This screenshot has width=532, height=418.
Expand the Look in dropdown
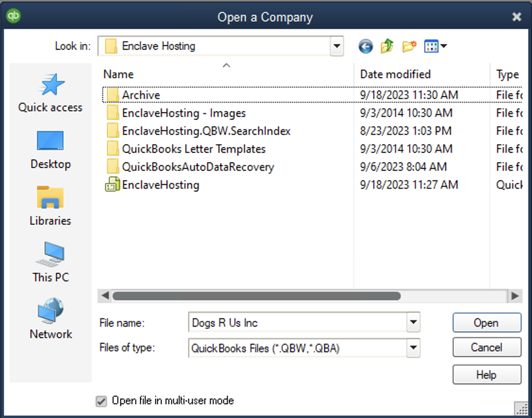tap(336, 46)
